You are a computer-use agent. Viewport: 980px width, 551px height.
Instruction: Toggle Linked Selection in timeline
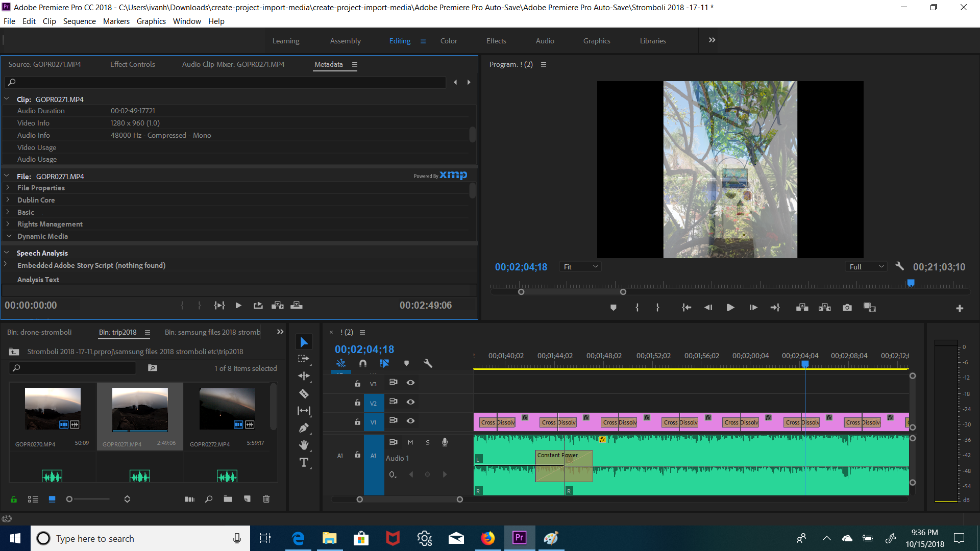(x=384, y=363)
